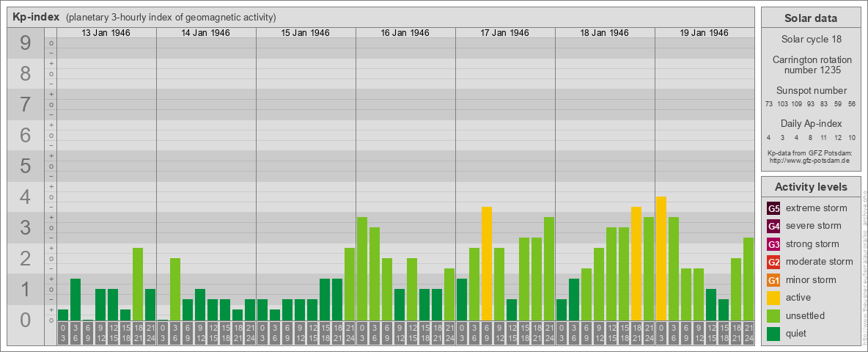The image size is (868, 352).
Task: Click the yellow bar on 18 Jan, 18-21 h
Action: [x=636, y=263]
